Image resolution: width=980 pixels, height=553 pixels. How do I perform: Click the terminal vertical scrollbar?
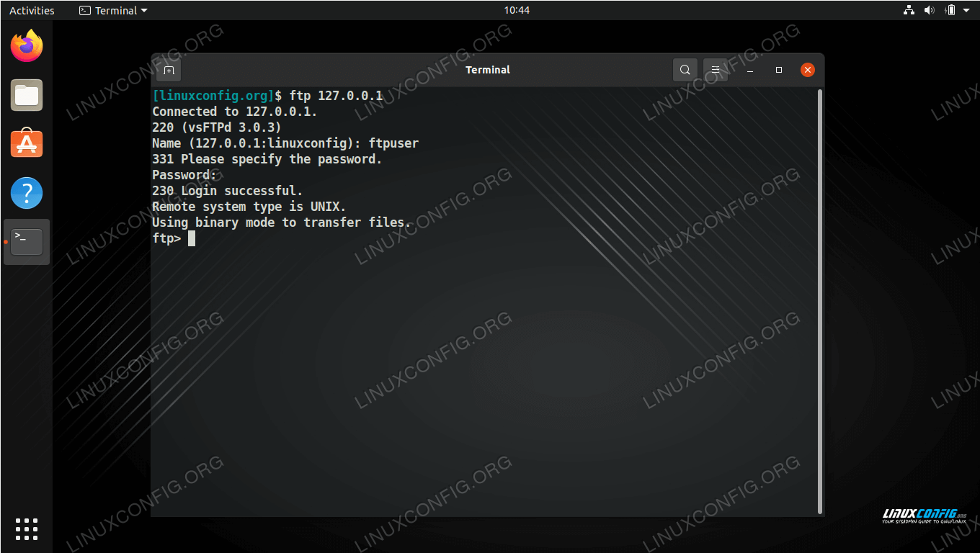point(820,301)
